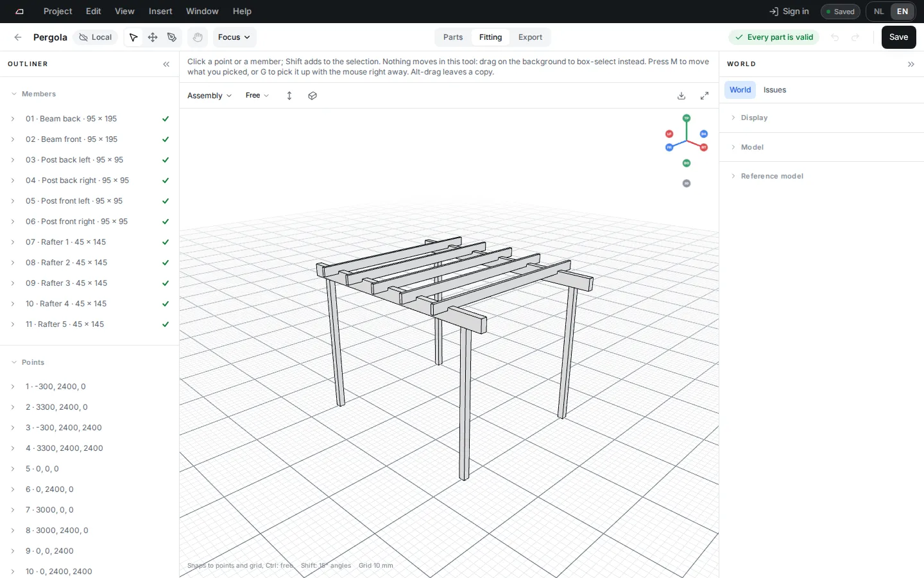Open the Project menu
Screen dimensions: 924x578
[58, 12]
